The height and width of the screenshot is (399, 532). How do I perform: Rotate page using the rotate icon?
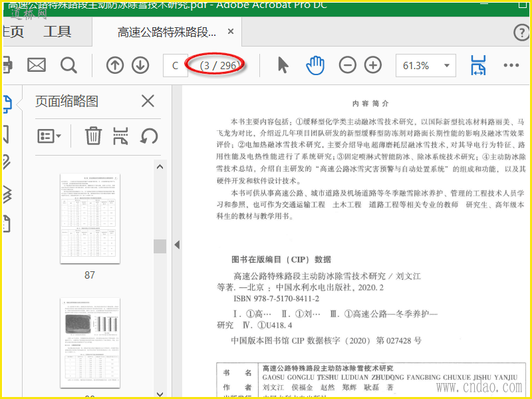pyautogui.click(x=149, y=136)
